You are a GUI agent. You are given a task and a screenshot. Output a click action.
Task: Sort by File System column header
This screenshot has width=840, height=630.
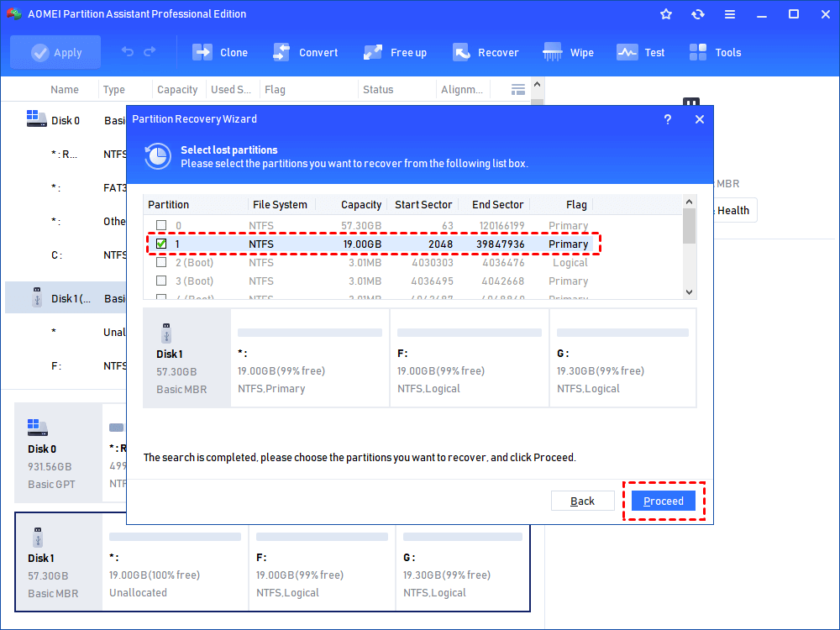pyautogui.click(x=281, y=205)
